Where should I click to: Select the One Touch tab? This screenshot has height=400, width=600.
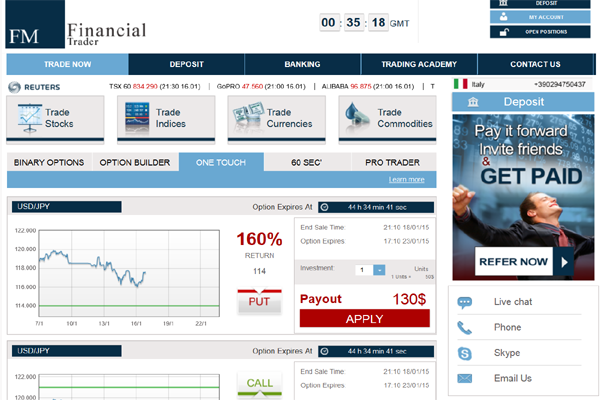pyautogui.click(x=221, y=162)
